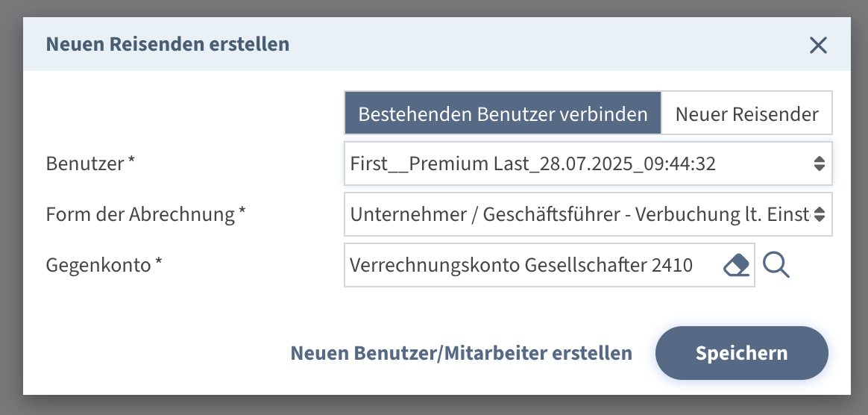Expand the Form der Abrechnung dropdown arrows
Screen dimensions: 868x415
[x=819, y=215]
